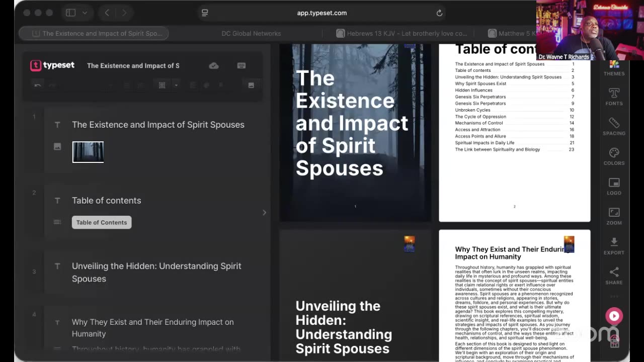Open the Themes panel

pyautogui.click(x=614, y=68)
